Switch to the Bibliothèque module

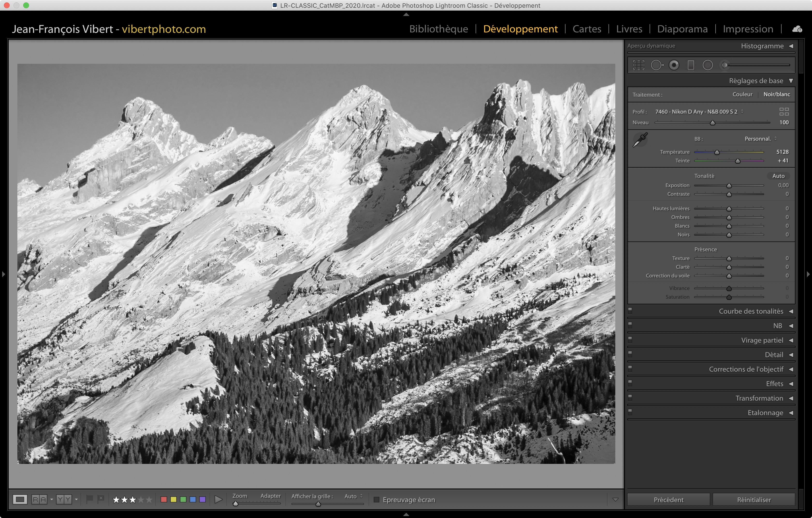pyautogui.click(x=438, y=29)
